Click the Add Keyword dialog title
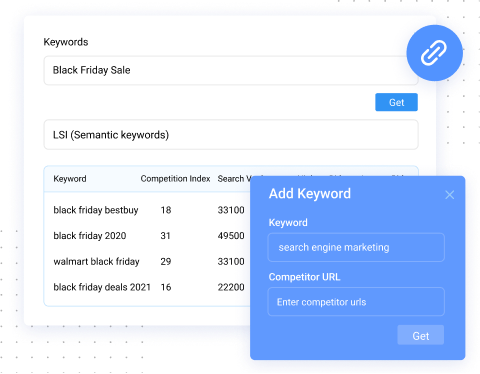The width and height of the screenshot is (480, 374). 310,194
